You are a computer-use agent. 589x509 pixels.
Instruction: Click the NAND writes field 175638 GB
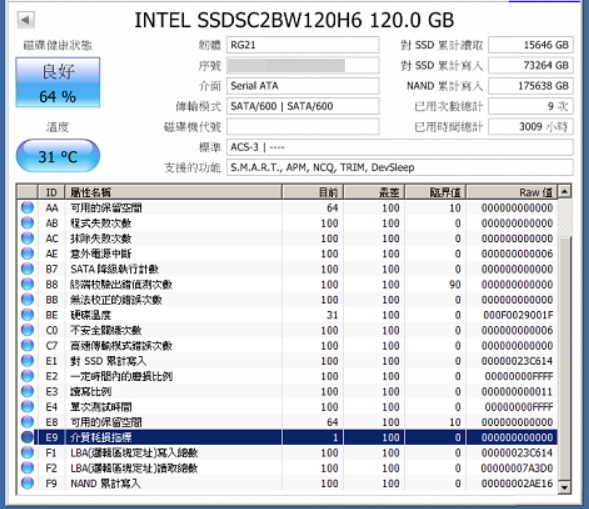tap(531, 86)
